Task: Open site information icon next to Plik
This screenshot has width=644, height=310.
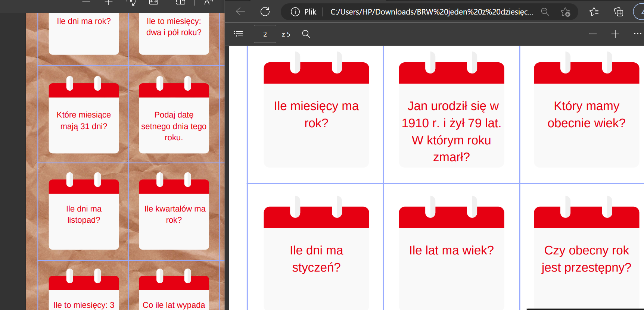Action: click(x=295, y=12)
